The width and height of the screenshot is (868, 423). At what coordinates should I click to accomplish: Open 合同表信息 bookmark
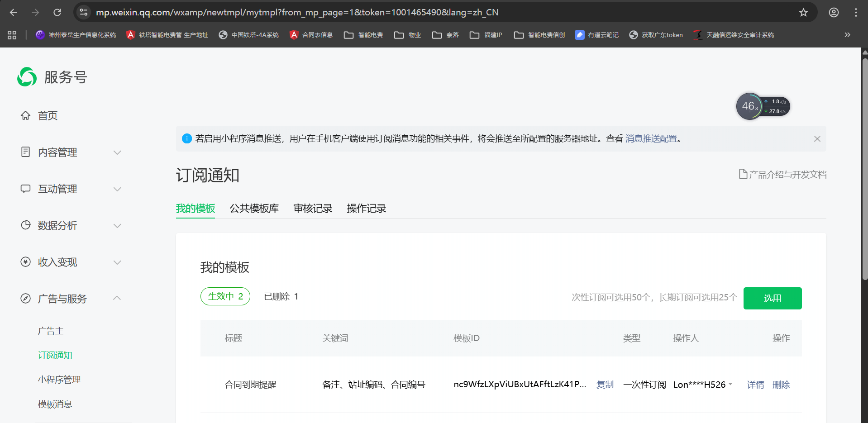[x=311, y=35]
